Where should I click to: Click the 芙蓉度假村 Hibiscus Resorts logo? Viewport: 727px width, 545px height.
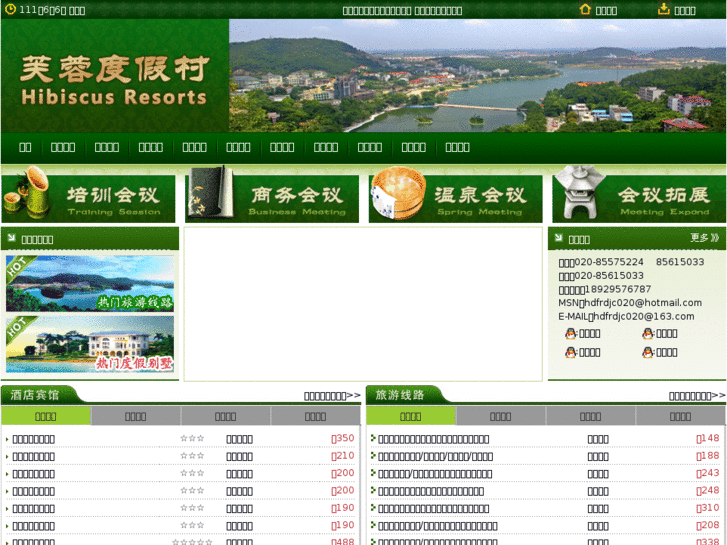click(x=114, y=80)
